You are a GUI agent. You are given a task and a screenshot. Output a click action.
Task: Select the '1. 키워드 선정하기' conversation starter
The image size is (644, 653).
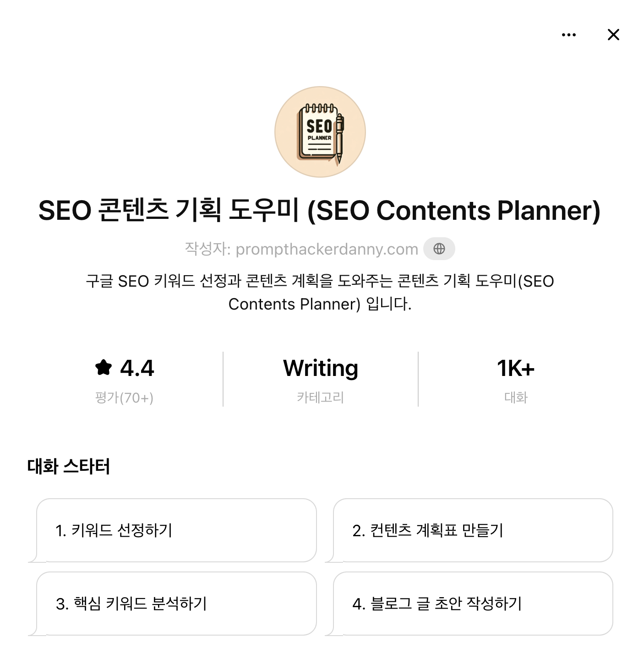pyautogui.click(x=176, y=531)
